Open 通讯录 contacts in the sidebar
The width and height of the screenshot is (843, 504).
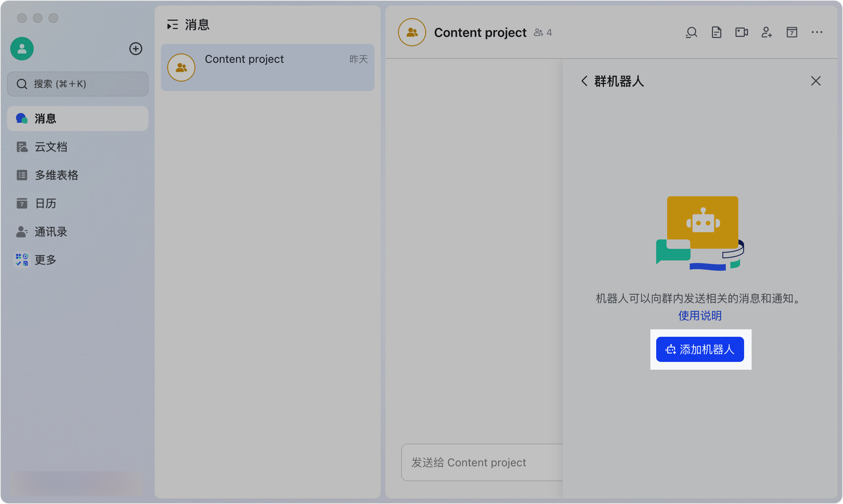[x=51, y=232]
